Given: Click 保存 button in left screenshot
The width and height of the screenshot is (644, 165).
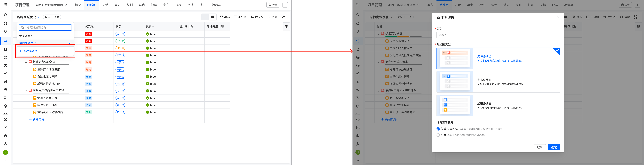Looking at the screenshot, I should coord(47,17).
